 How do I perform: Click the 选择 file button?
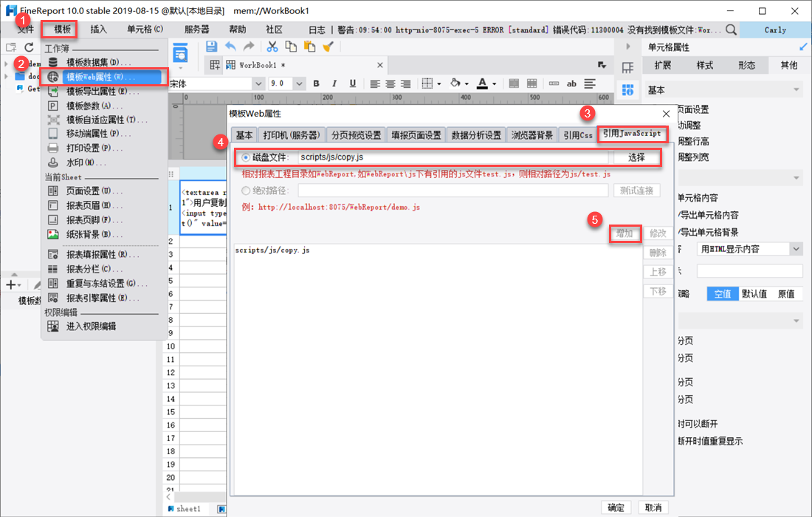636,157
